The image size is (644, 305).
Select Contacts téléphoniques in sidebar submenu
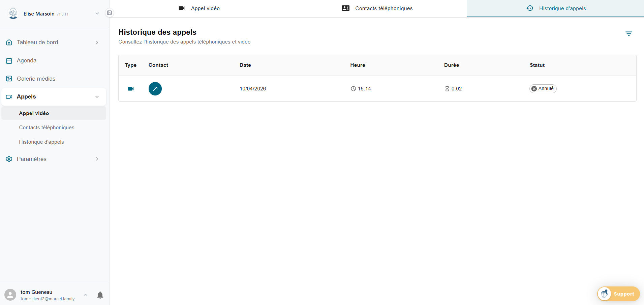[x=47, y=128]
